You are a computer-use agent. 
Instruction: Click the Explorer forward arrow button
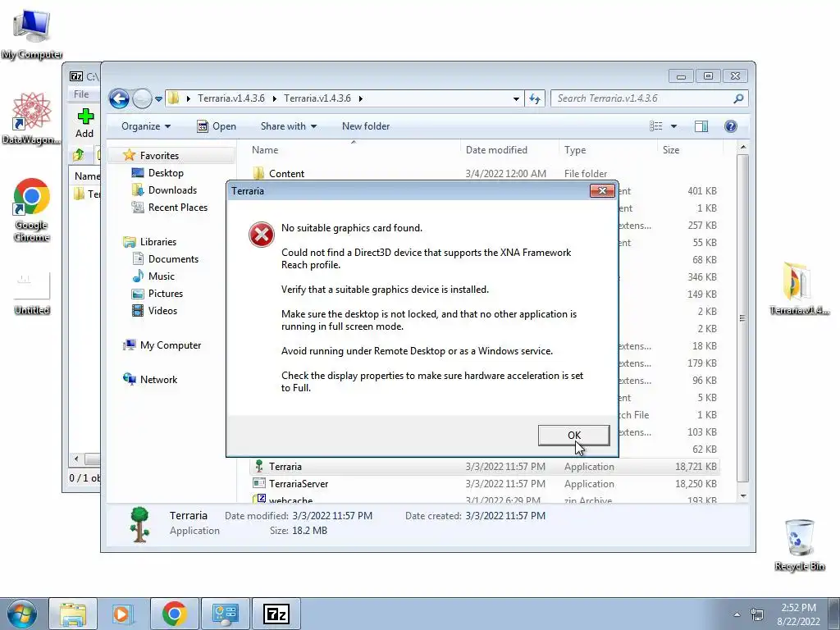point(142,98)
